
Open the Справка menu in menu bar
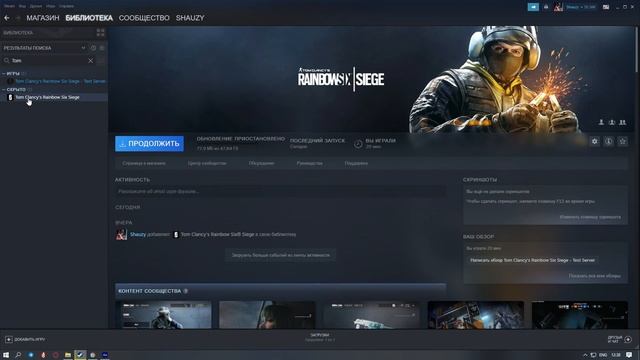click(66, 6)
